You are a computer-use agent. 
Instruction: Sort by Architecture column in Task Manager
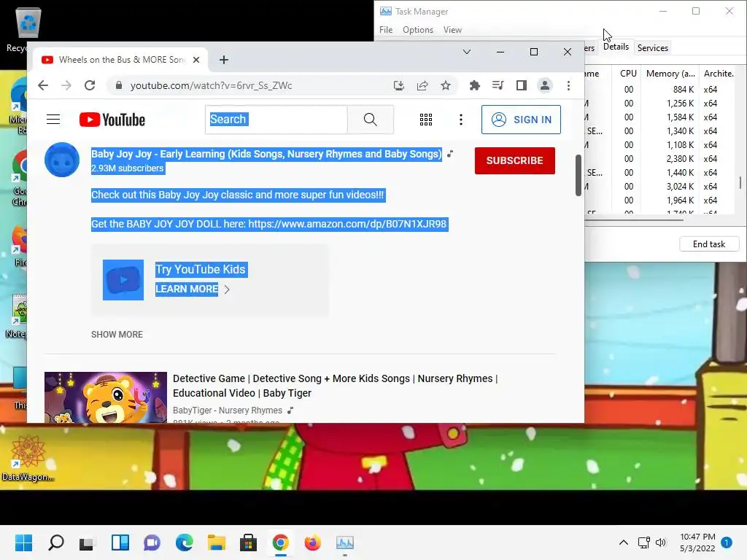tap(719, 74)
